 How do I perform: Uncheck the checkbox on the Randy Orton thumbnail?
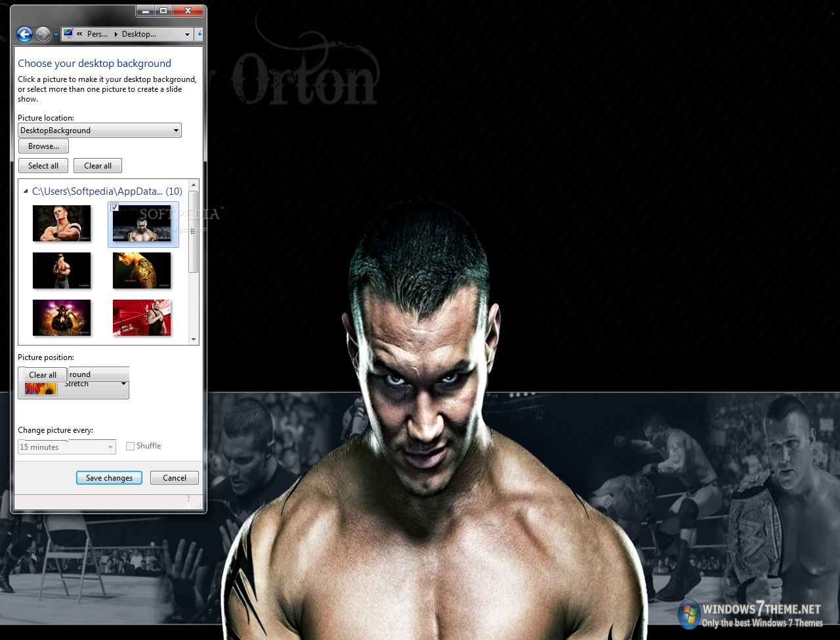[x=115, y=207]
